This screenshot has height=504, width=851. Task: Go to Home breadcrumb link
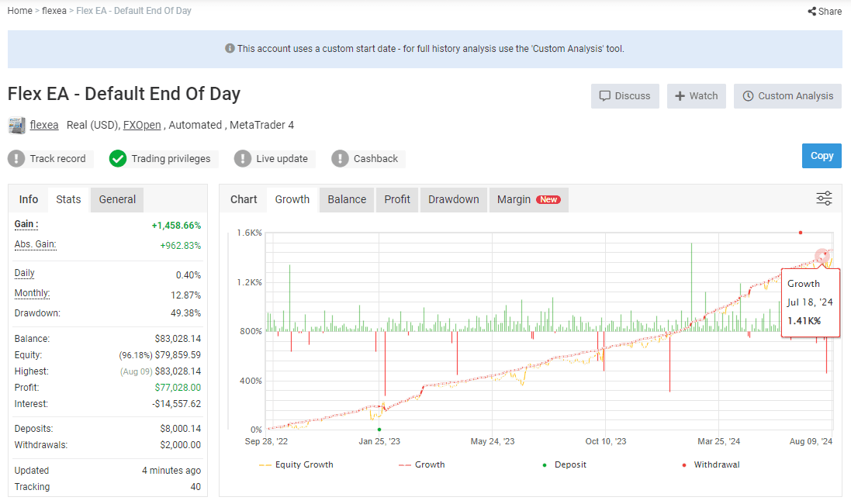pyautogui.click(x=19, y=11)
